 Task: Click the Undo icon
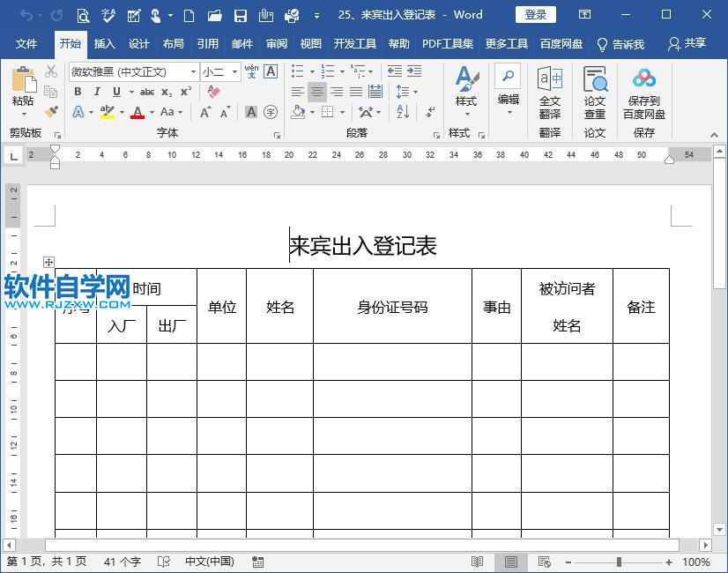point(26,15)
